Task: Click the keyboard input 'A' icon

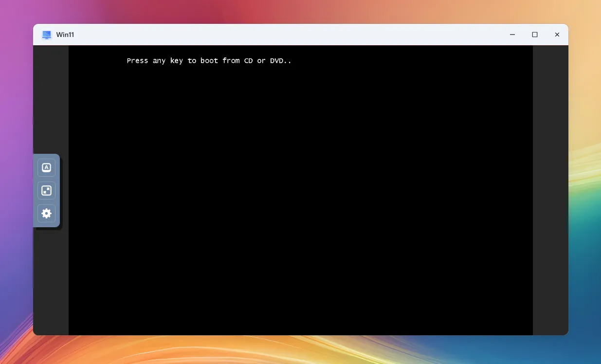Action: pos(46,167)
